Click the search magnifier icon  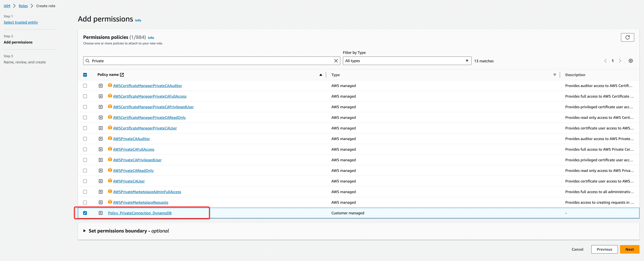tap(88, 61)
